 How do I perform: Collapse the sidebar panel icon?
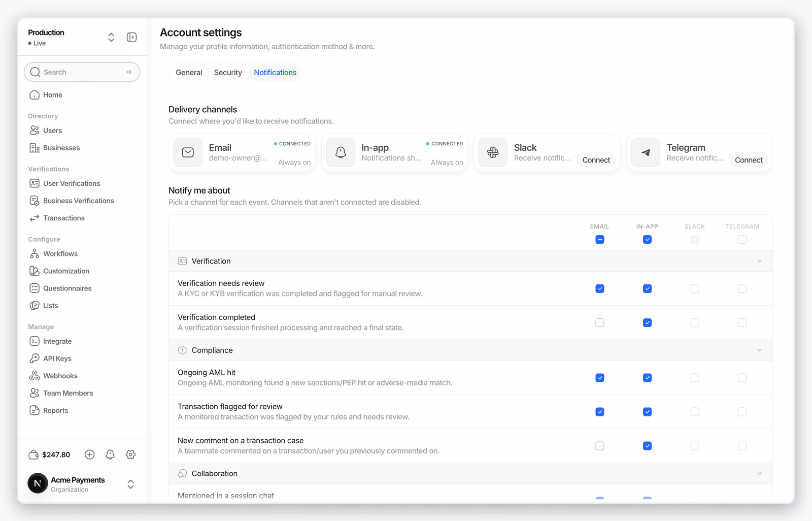[x=131, y=37]
